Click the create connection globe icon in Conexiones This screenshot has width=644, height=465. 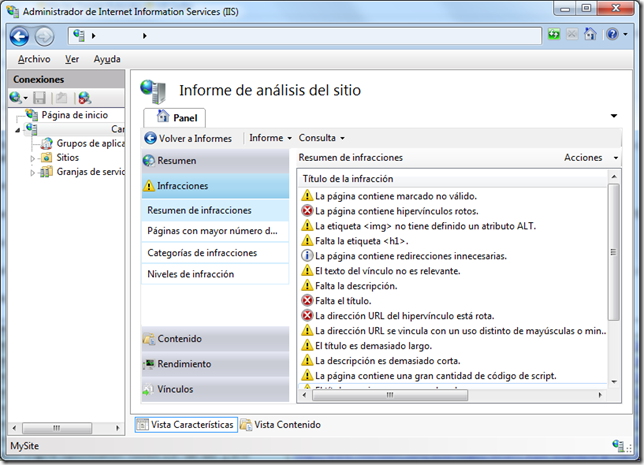(x=15, y=97)
